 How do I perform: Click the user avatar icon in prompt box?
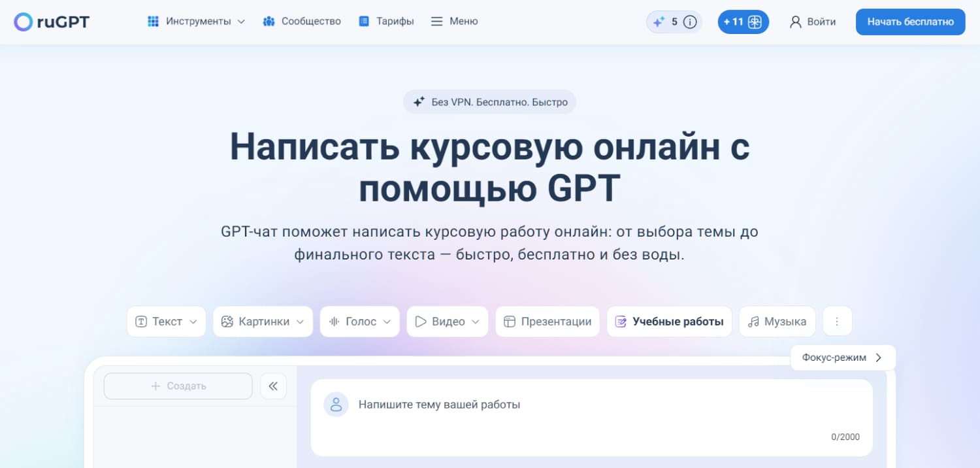click(336, 405)
